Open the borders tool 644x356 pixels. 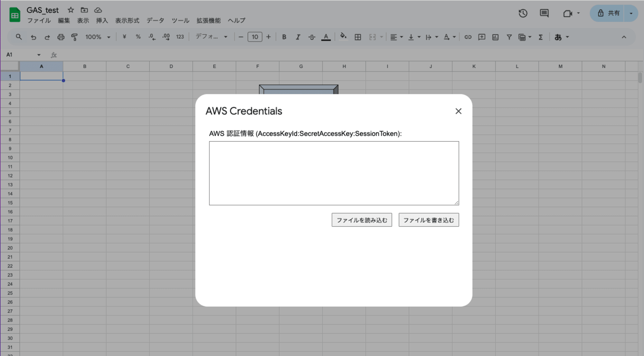coord(358,37)
